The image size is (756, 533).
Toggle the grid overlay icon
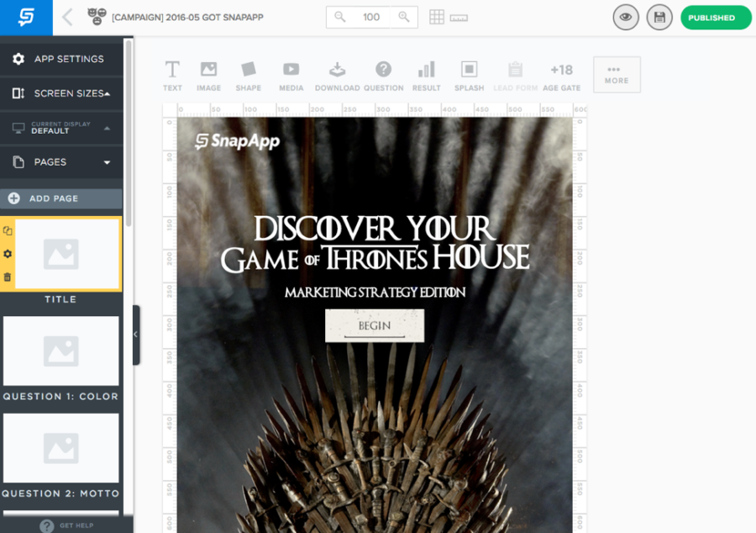pyautogui.click(x=437, y=18)
